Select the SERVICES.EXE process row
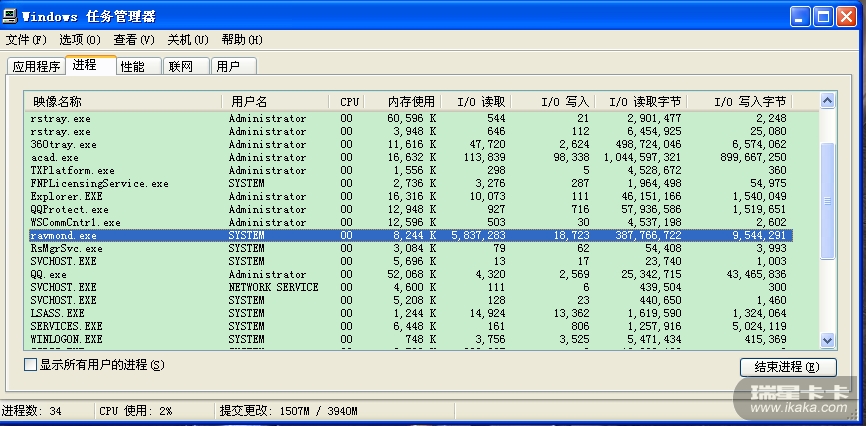 pos(409,327)
